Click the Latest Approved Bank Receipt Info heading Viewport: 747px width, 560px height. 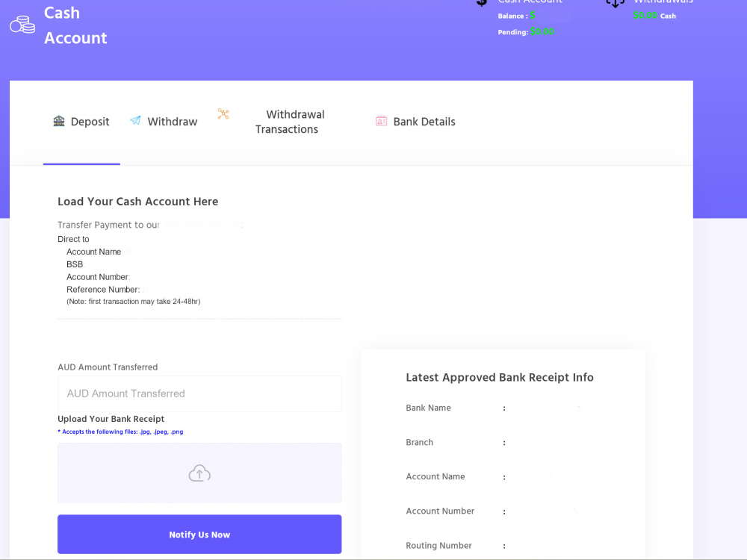point(500,378)
